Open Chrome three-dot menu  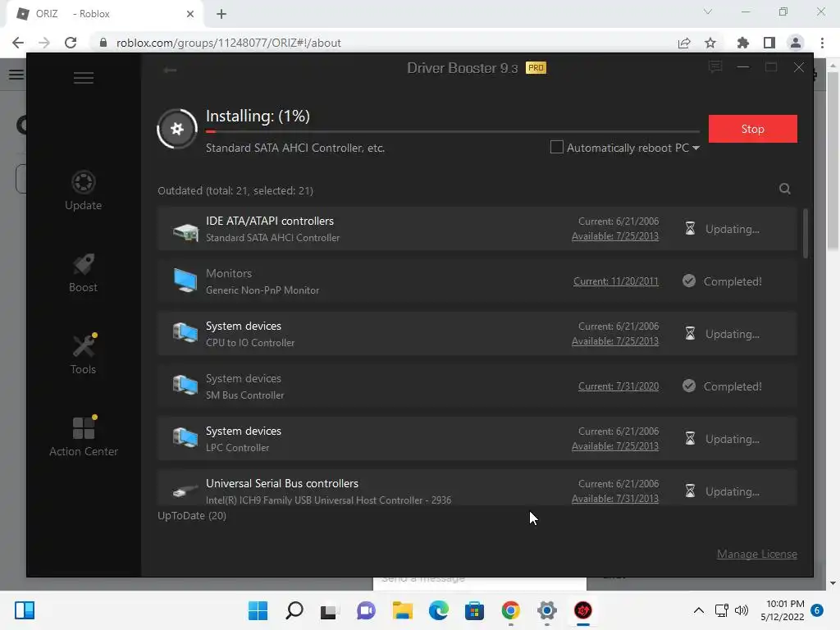click(x=822, y=43)
